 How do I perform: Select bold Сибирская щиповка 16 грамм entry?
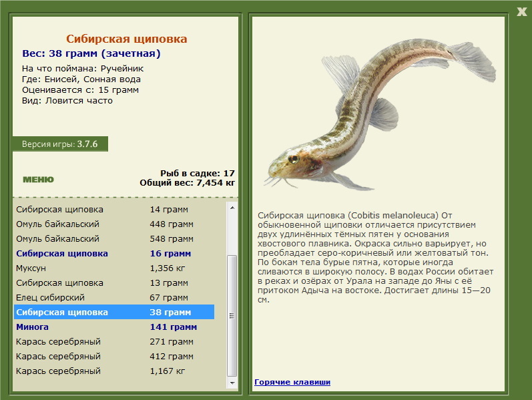114,253
